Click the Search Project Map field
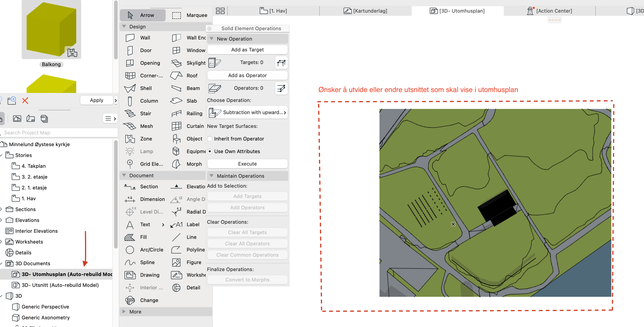Image resolution: width=644 pixels, height=327 pixels. tap(59, 133)
